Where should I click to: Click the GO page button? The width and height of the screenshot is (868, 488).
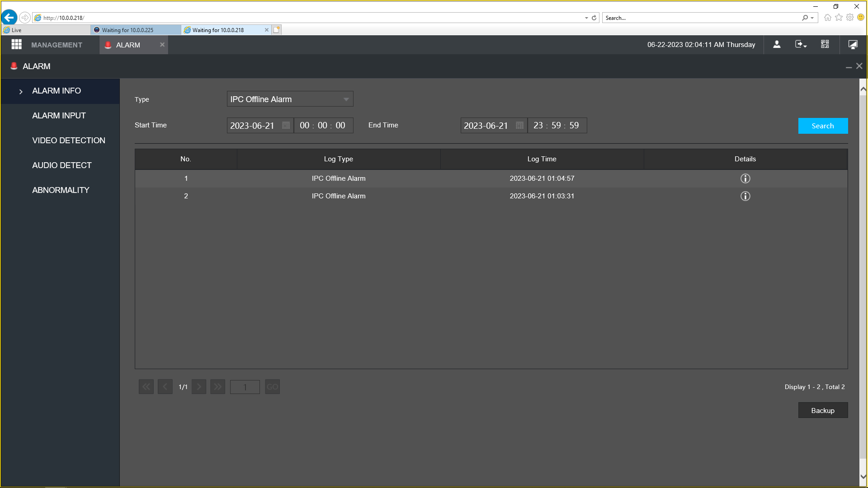point(272,387)
